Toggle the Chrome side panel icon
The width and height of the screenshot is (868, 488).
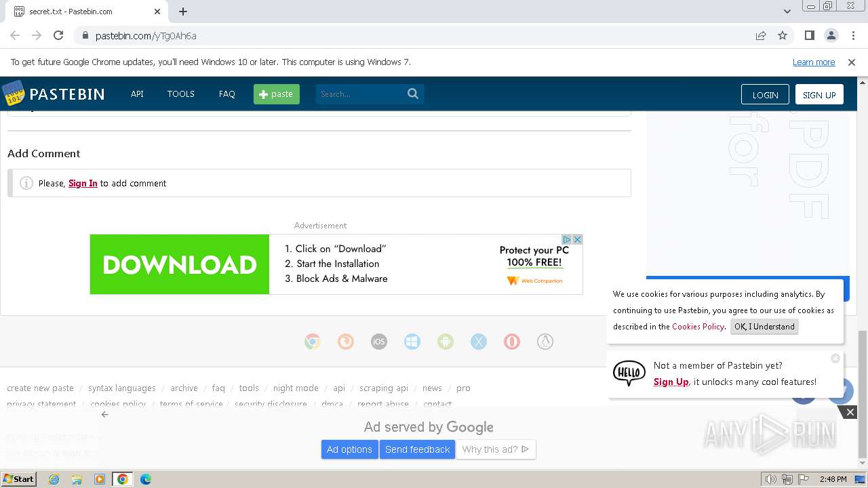pyautogui.click(x=809, y=35)
